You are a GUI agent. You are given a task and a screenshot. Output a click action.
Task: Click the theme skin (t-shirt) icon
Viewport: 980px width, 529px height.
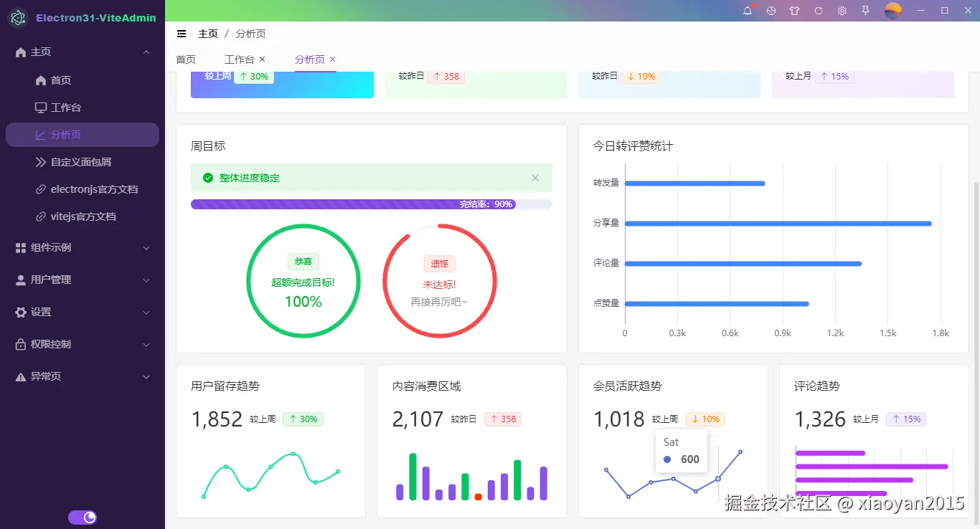[794, 11]
